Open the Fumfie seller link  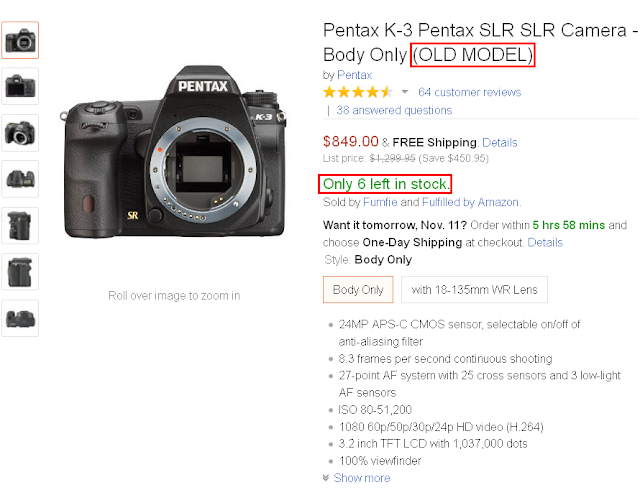click(380, 202)
